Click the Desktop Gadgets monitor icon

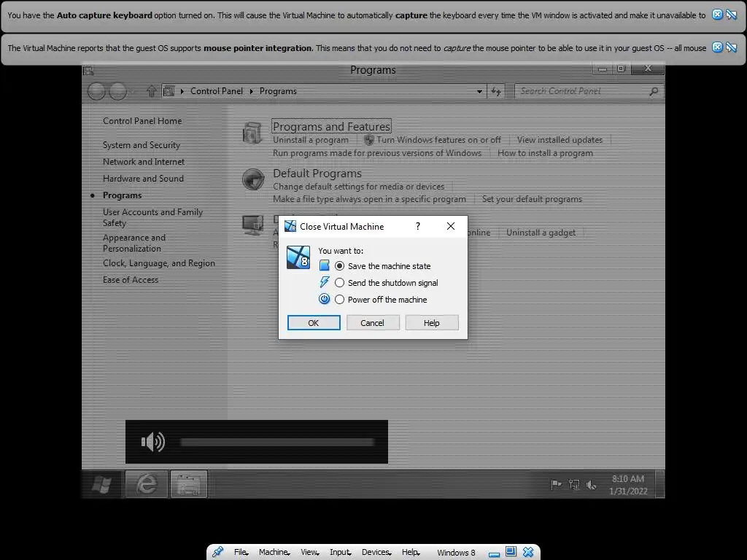[x=252, y=225]
